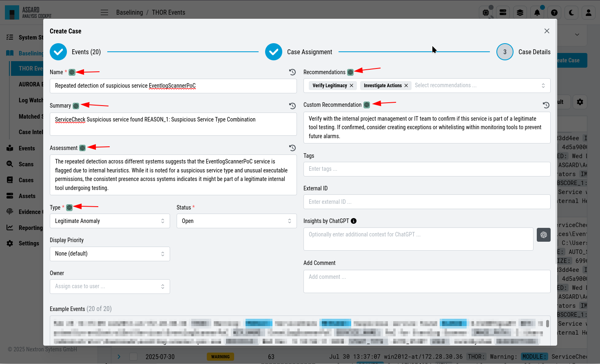Image resolution: width=600 pixels, height=364 pixels.
Task: Go to Events (20) step
Action: [x=75, y=52]
